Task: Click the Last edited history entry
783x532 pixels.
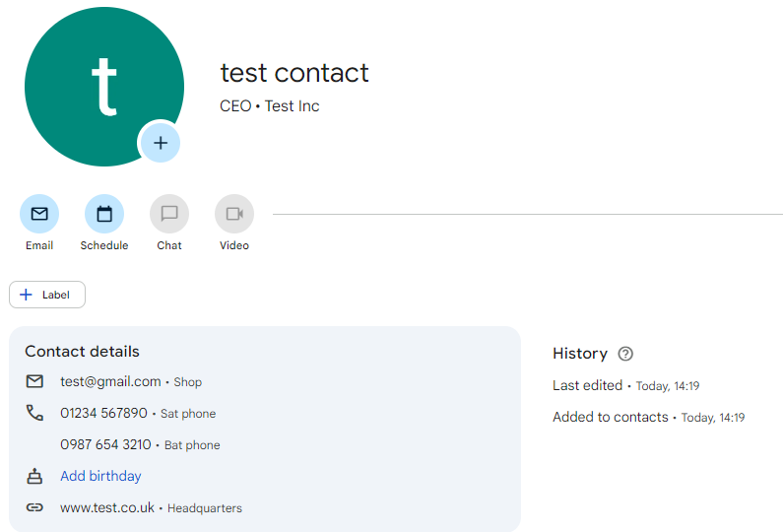Action: pos(626,385)
